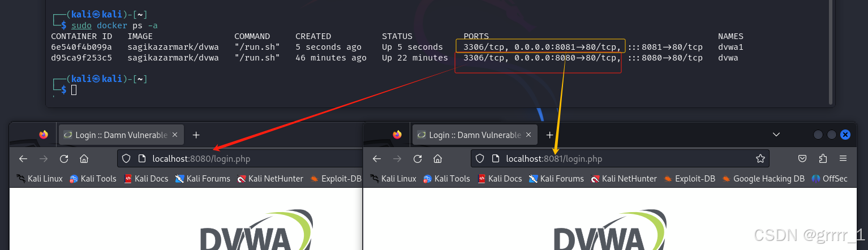Screen dimensions: 868x250
Task: Open Kali Tools bookmark in right window
Action: click(x=446, y=179)
